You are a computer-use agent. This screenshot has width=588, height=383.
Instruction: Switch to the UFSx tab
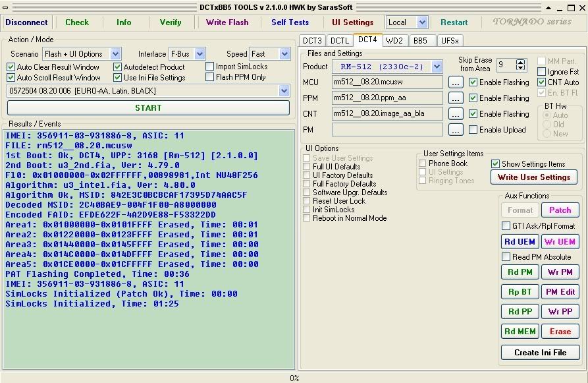450,41
